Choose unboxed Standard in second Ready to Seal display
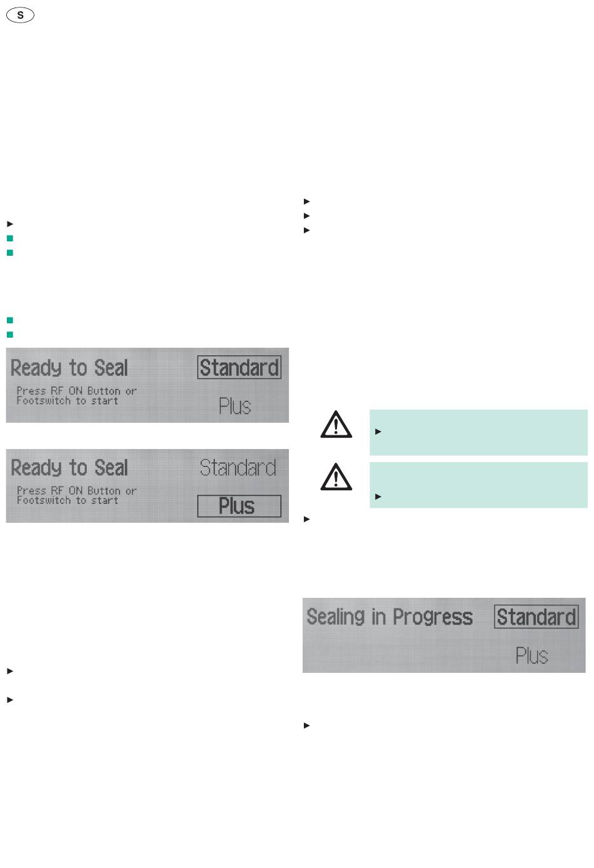Image resolution: width=594 pixels, height=868 pixels. tap(238, 468)
